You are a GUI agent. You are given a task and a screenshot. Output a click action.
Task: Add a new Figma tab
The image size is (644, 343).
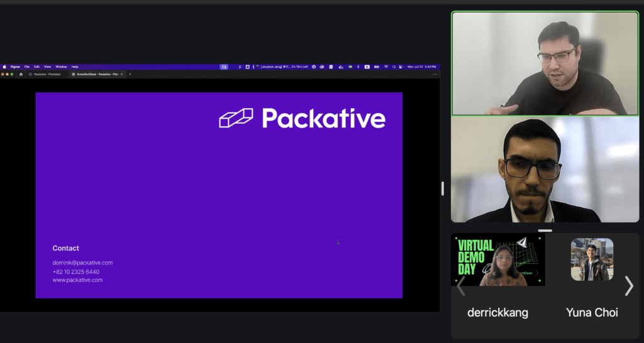click(130, 74)
